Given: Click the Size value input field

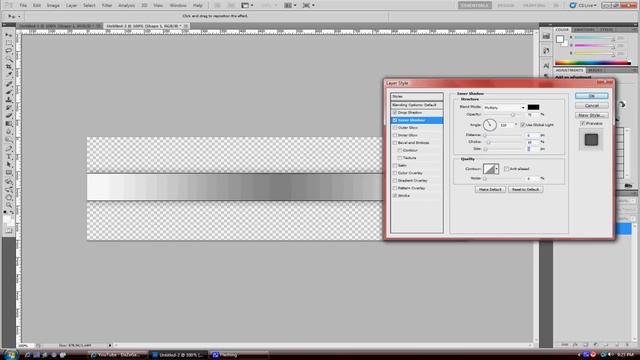Looking at the screenshot, I should (532, 149).
